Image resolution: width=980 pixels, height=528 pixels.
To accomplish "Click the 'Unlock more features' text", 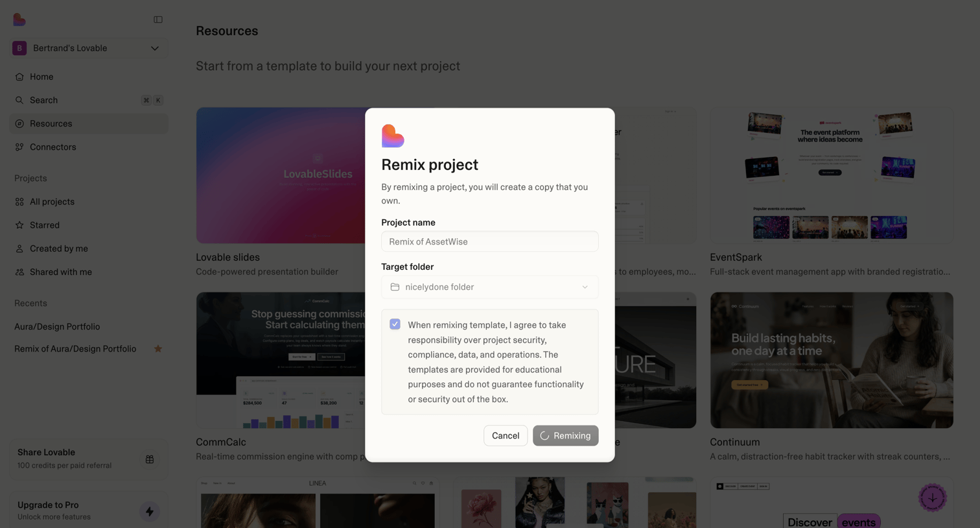I will [54, 517].
